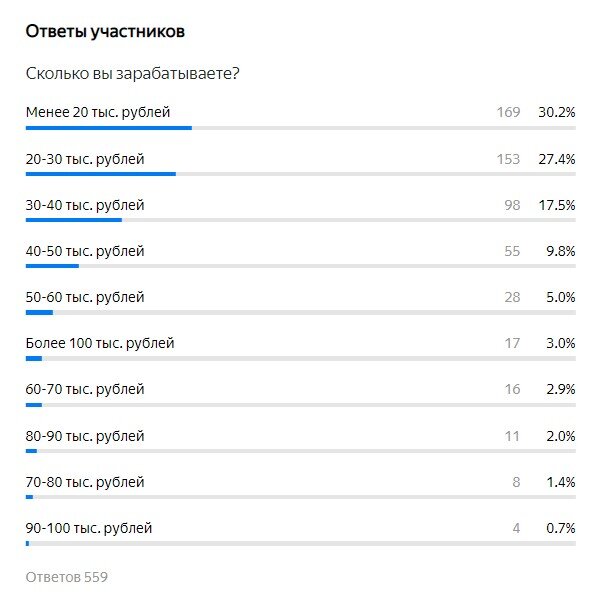Click the blue bar under 30-40 тыс. рублей
The width and height of the screenshot is (598, 604).
click(74, 220)
